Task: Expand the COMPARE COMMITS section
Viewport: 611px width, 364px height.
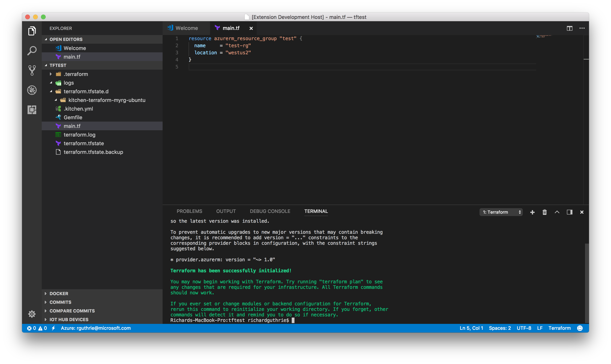Action: click(46, 311)
